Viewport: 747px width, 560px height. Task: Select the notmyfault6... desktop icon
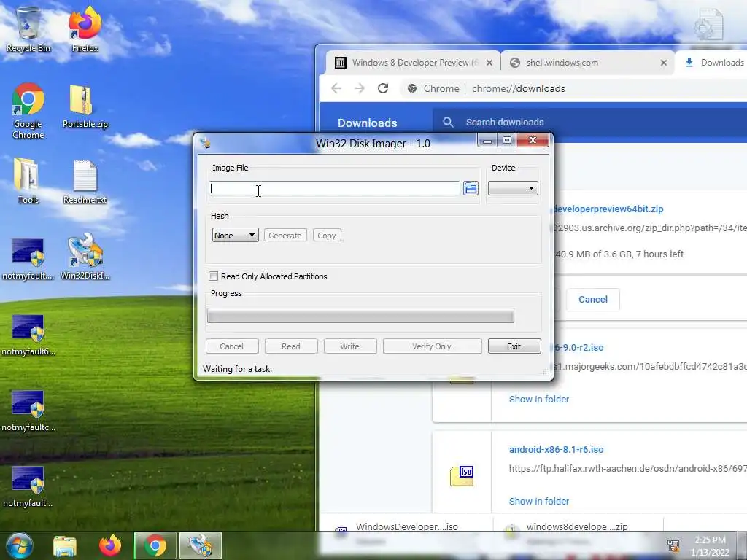point(28,335)
